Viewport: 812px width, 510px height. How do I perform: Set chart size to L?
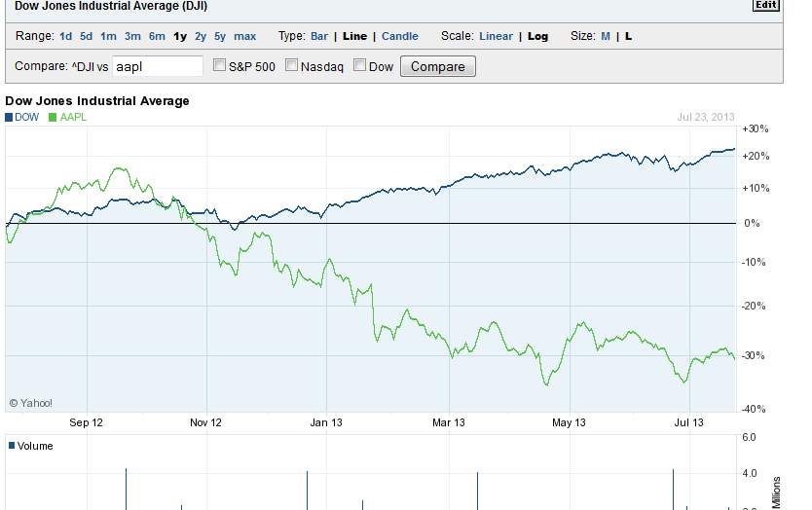(x=628, y=36)
